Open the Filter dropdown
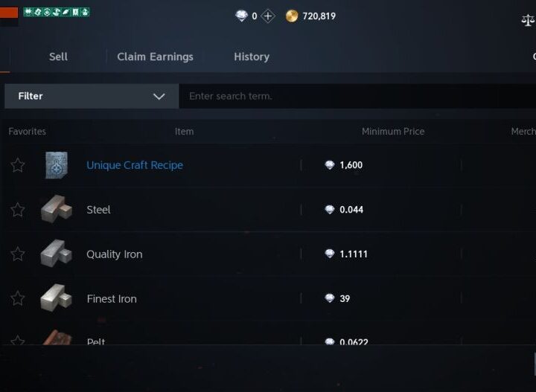 click(x=92, y=96)
